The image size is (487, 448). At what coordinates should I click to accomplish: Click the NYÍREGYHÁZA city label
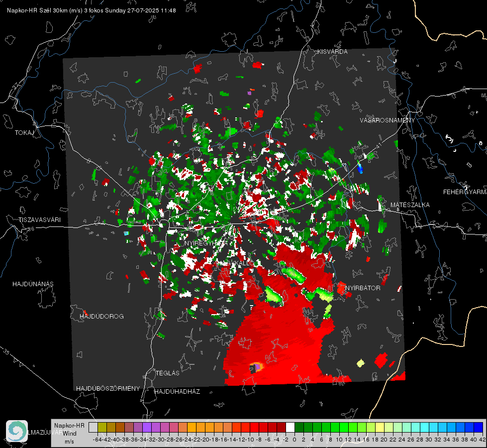(x=206, y=243)
